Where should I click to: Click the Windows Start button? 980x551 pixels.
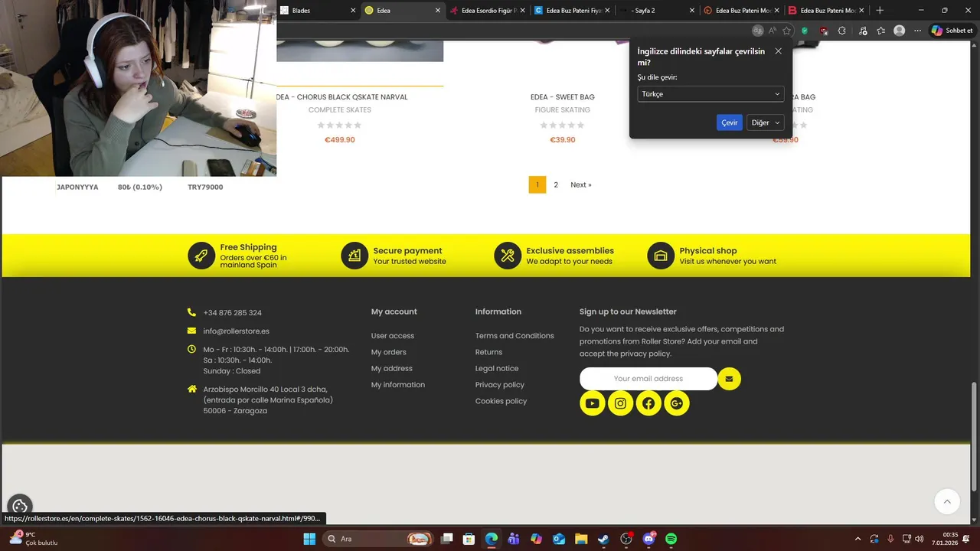tap(309, 539)
